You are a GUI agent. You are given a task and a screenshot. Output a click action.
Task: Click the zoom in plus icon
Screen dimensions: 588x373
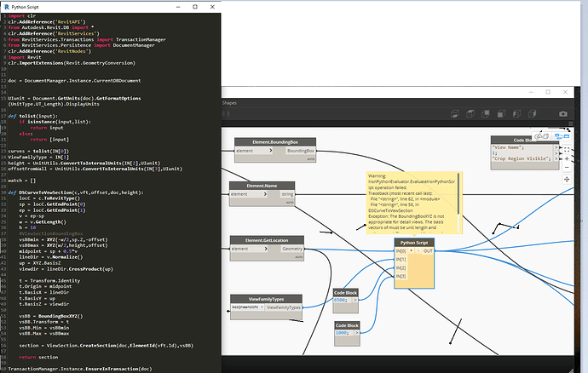[567, 159]
